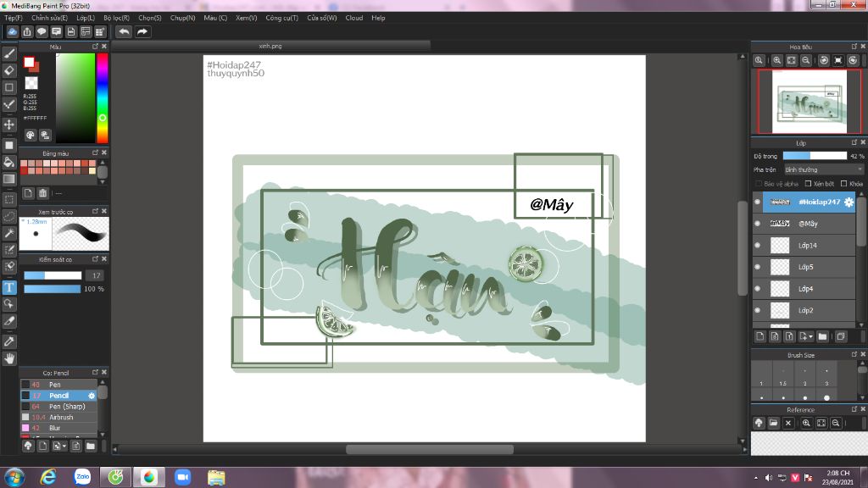Viewport: 868px width, 488px height.
Task: Switch to the xinh.png document tab
Action: pyautogui.click(x=270, y=46)
